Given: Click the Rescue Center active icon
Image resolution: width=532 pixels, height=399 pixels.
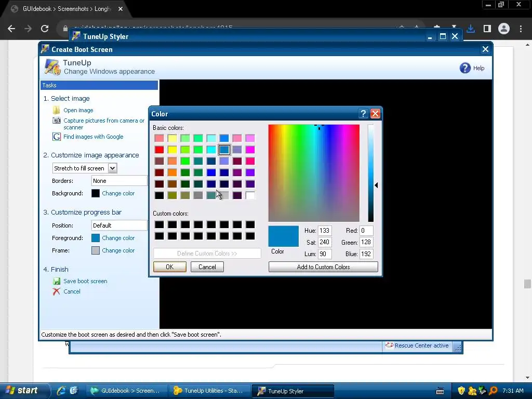Looking at the screenshot, I should (x=390, y=345).
